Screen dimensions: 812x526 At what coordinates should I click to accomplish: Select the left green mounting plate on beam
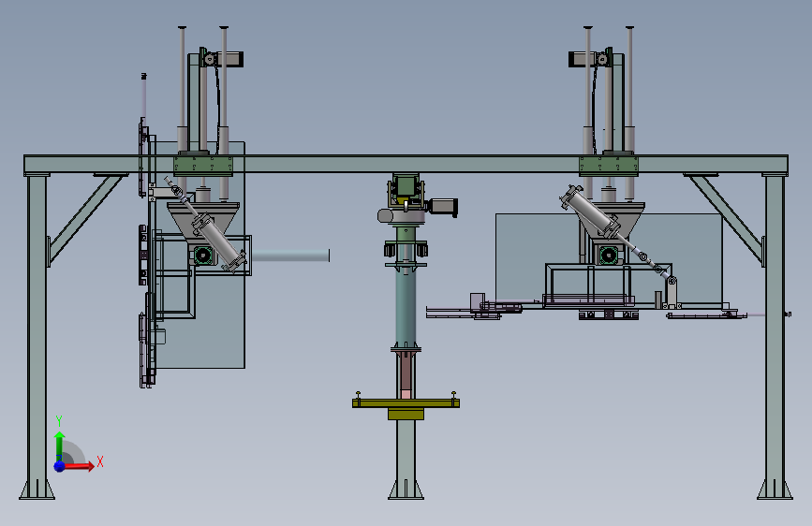click(203, 165)
